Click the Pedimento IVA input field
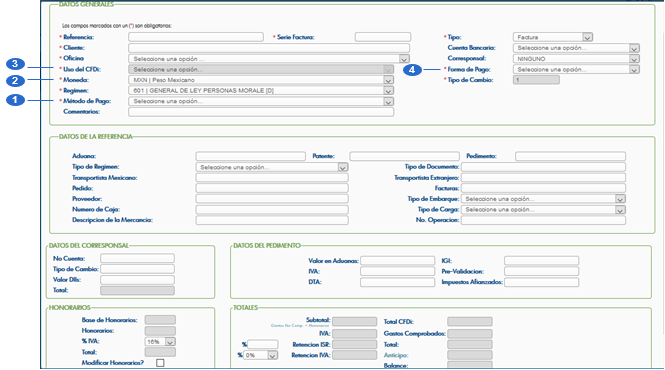Viewport: 665px width, 370px height. point(397,271)
